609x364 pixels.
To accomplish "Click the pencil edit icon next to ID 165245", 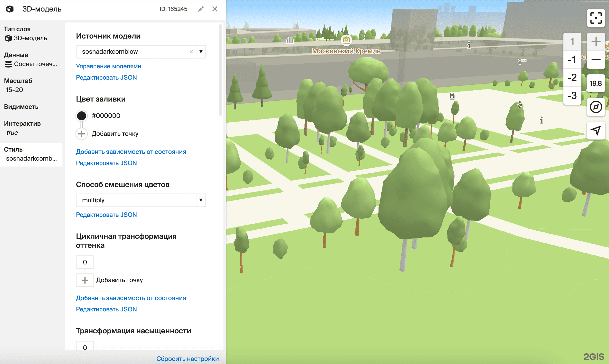I will 201,9.
